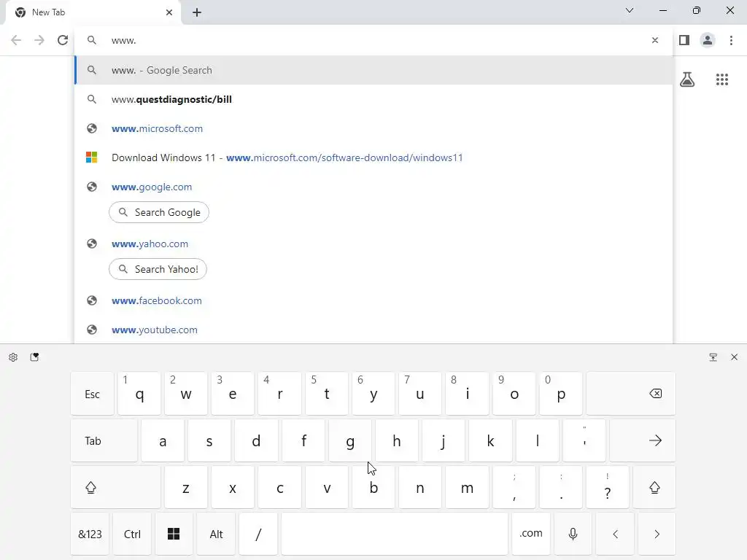Toggle the left Shift key
This screenshot has width=747, height=560.
116,487
